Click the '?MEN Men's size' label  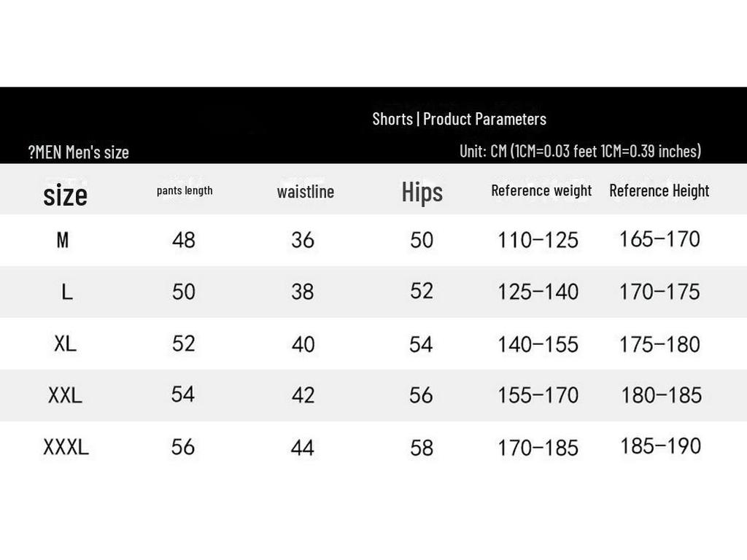click(x=79, y=152)
